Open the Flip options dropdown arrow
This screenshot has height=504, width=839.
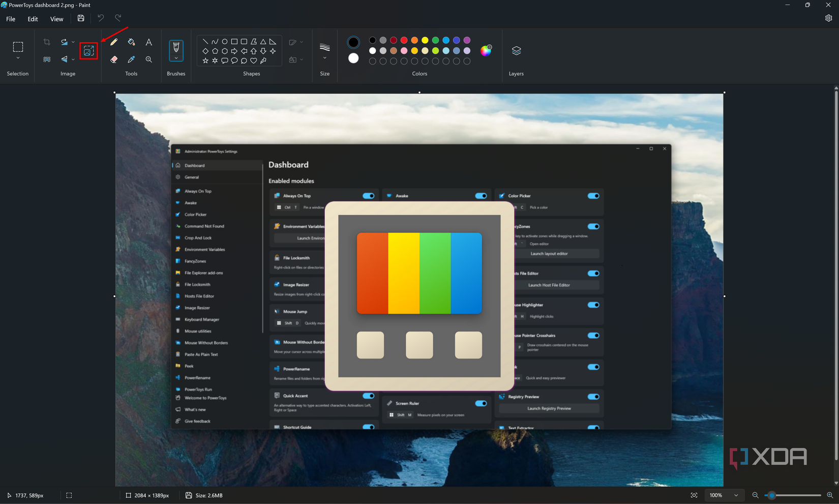73,60
